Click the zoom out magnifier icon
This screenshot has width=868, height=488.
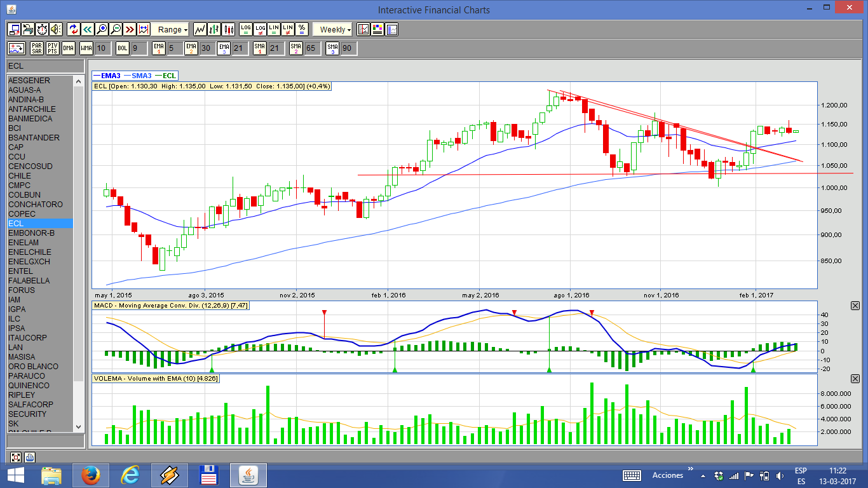tap(116, 29)
